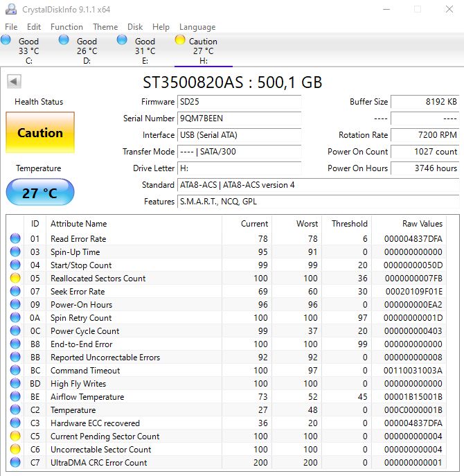
Task: Click the blue status orb for drive C:
Action: (6, 39)
